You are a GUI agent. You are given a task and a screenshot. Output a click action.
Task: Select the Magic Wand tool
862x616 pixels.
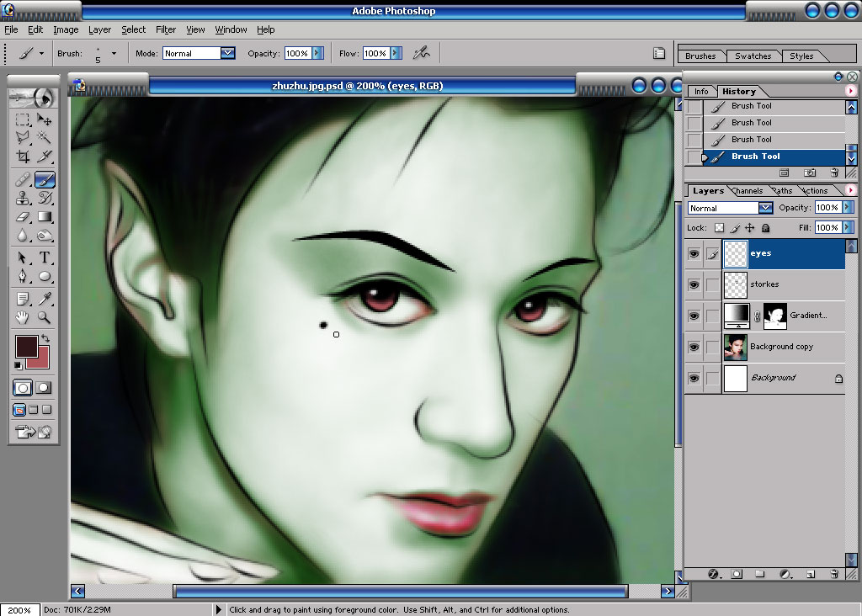click(44, 137)
